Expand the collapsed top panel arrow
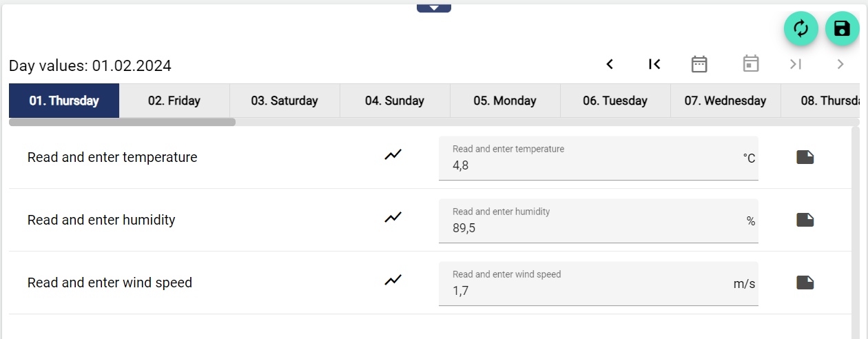The image size is (868, 339). click(434, 8)
